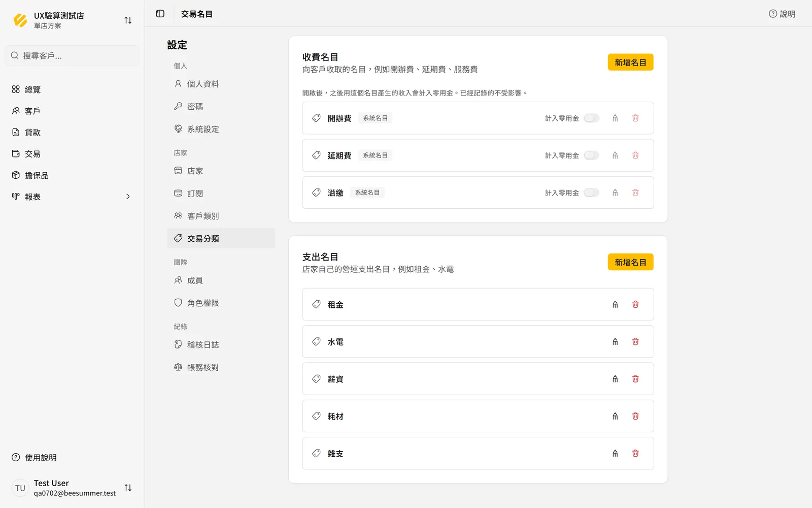This screenshot has width=812, height=508.
Task: Open 說明 help in top right
Action: (782, 14)
